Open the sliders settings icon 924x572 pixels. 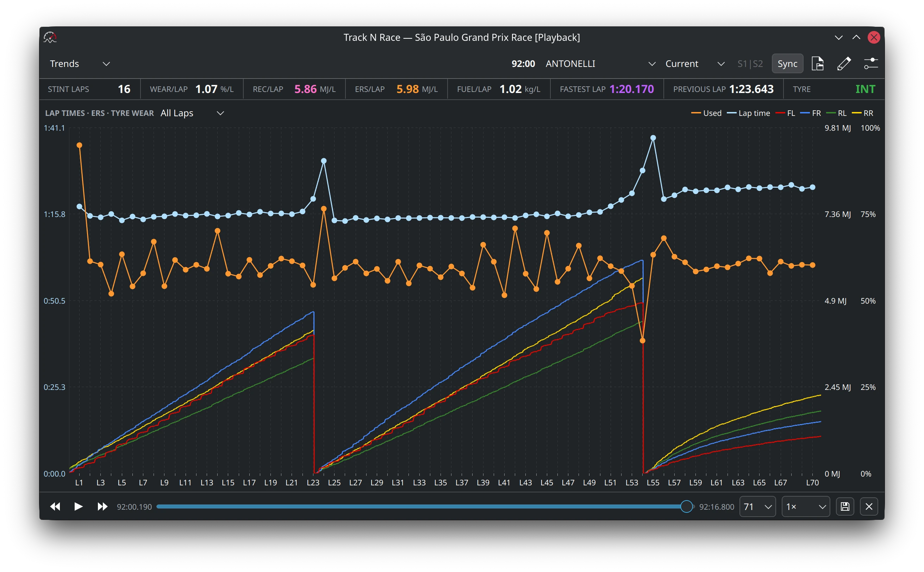(x=871, y=63)
